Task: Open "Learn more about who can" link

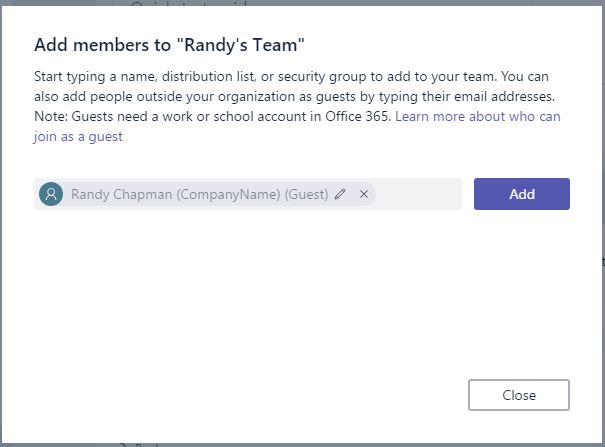Action: coord(478,117)
